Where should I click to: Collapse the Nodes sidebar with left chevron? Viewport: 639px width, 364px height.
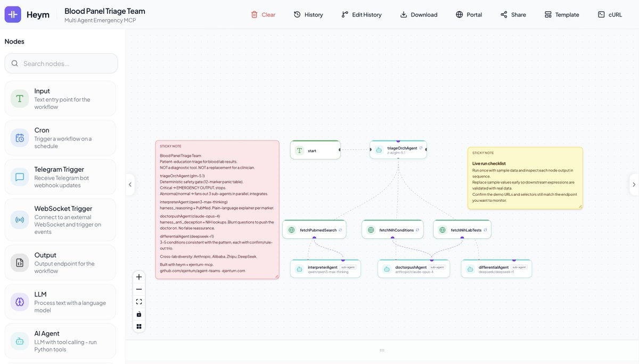pos(130,185)
